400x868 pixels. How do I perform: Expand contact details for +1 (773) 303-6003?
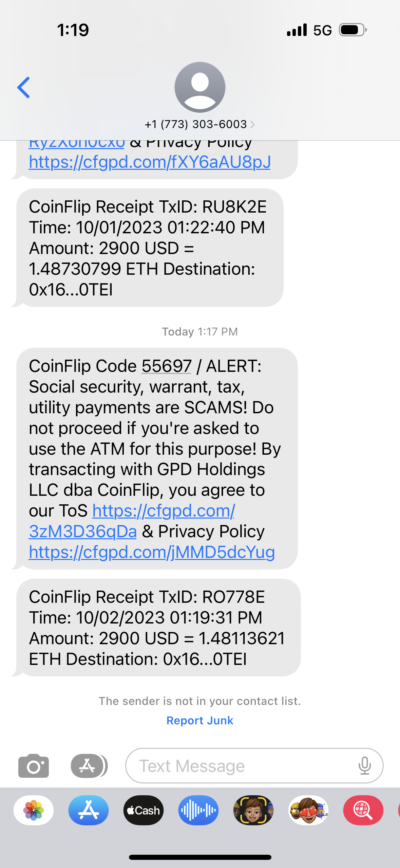coord(200,124)
